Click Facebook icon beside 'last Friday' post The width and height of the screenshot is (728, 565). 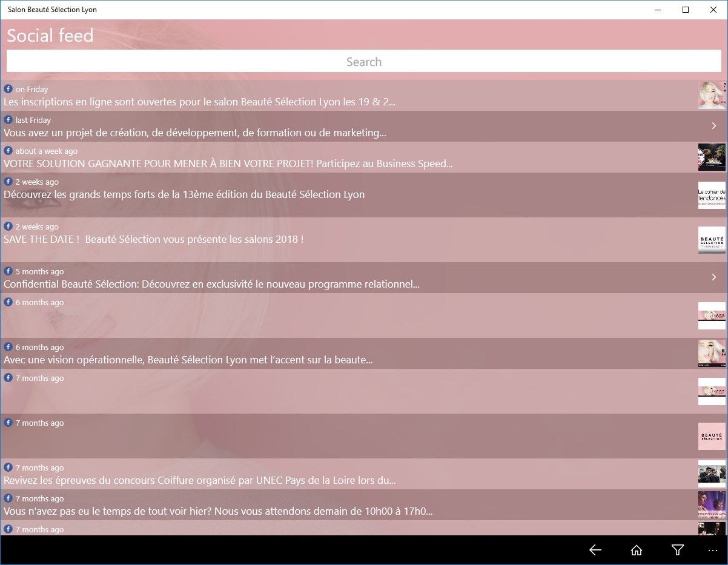(8, 120)
